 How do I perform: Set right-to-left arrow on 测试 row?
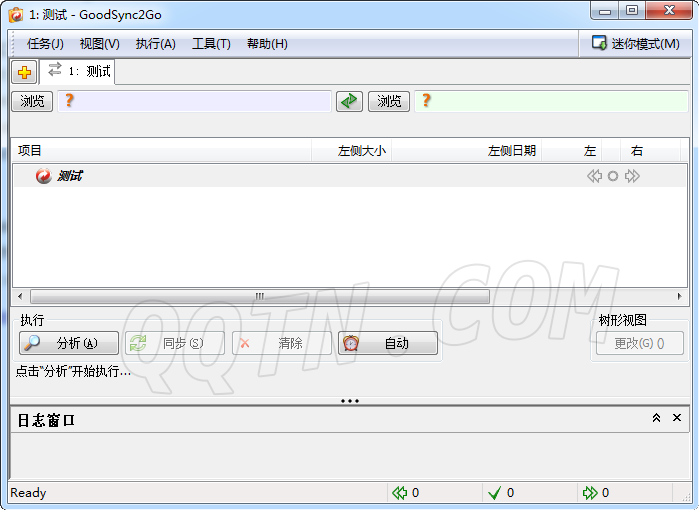pyautogui.click(x=594, y=176)
